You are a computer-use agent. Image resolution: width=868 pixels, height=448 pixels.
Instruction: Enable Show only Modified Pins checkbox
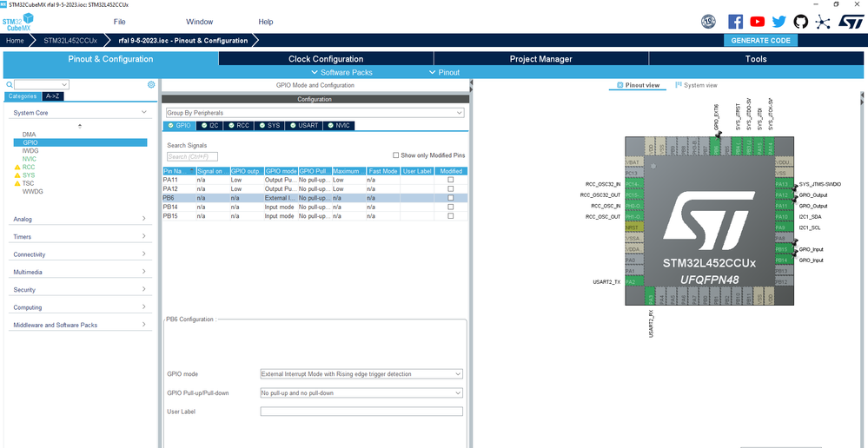pos(396,155)
